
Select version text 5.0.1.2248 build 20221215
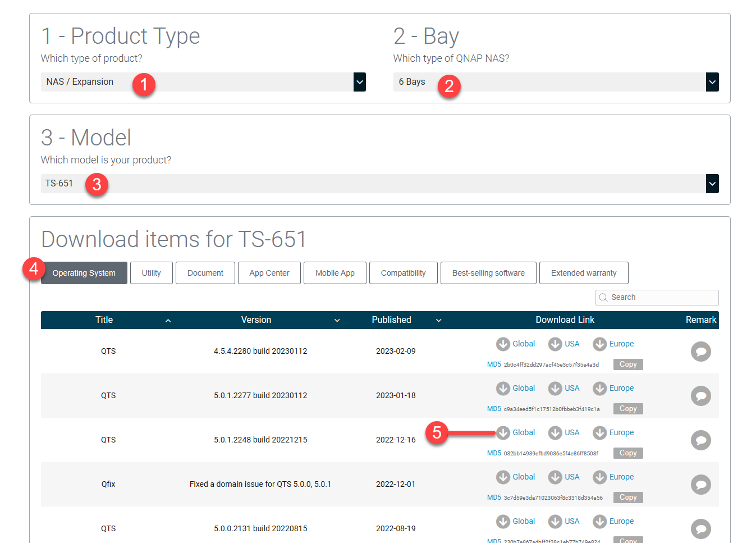260,440
